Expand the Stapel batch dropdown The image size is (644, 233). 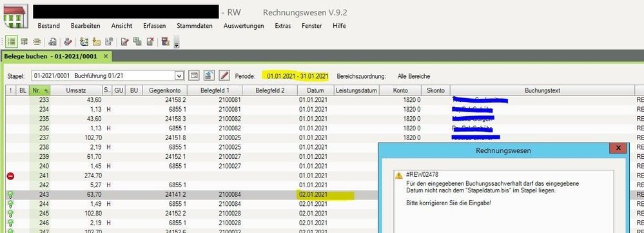(x=179, y=76)
